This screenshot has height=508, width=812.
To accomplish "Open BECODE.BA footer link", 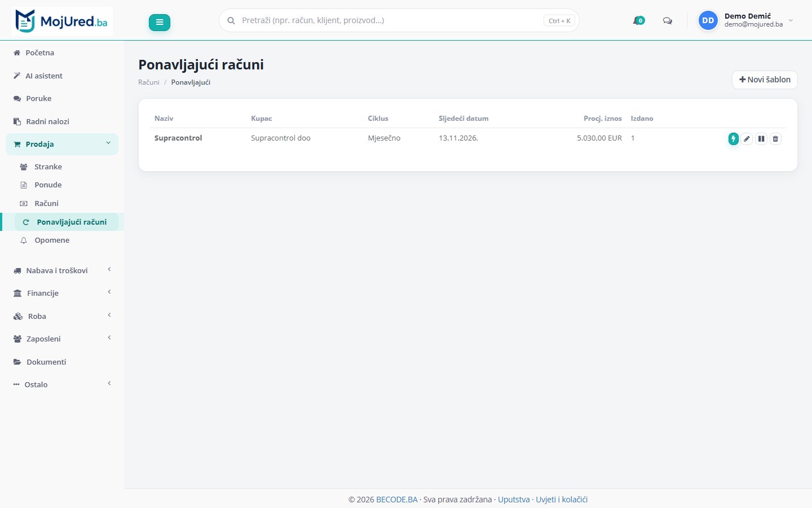I will click(x=397, y=500).
